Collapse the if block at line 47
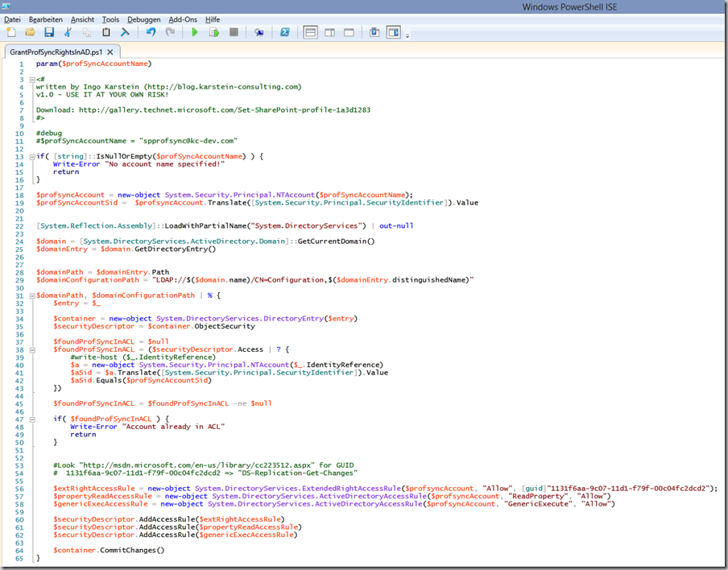This screenshot has height=570, width=728. click(32, 419)
